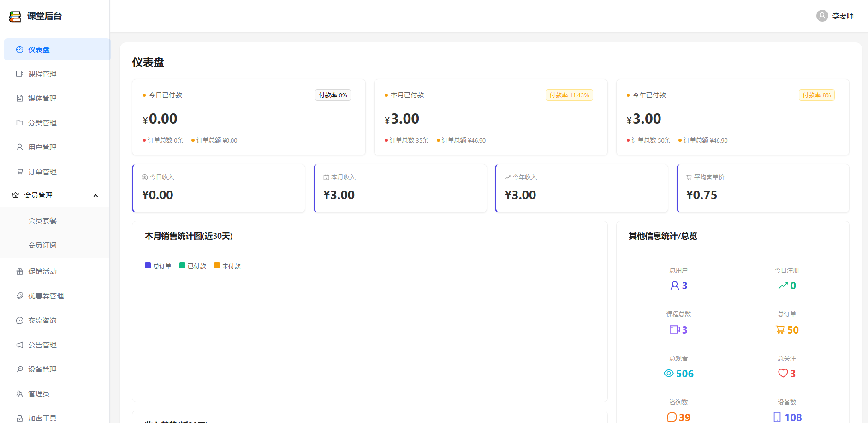
Task: Click the 促销活动 gift icon
Action: [x=19, y=272]
